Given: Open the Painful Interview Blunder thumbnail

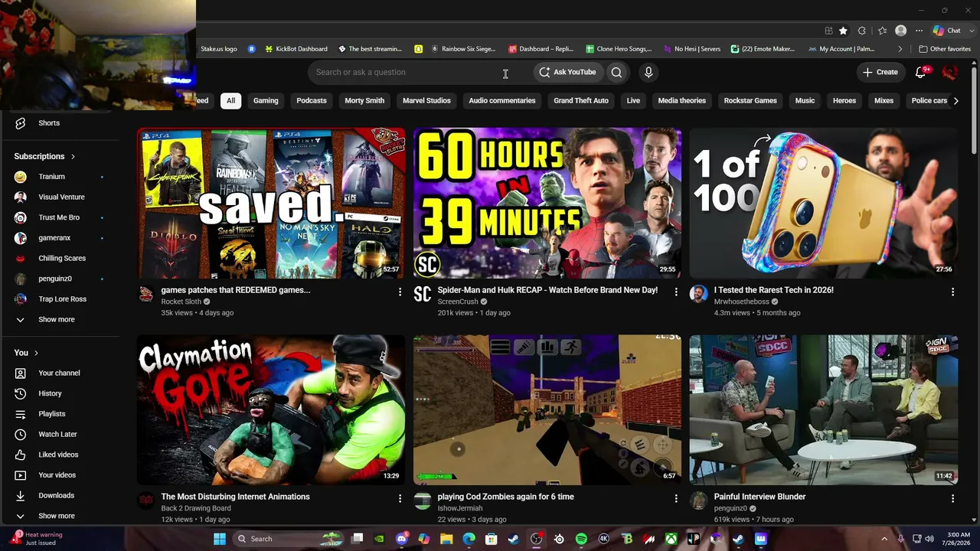Looking at the screenshot, I should 824,409.
